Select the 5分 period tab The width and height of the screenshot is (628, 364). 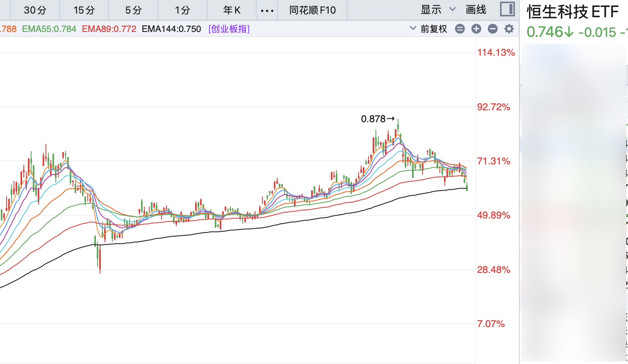coord(133,10)
